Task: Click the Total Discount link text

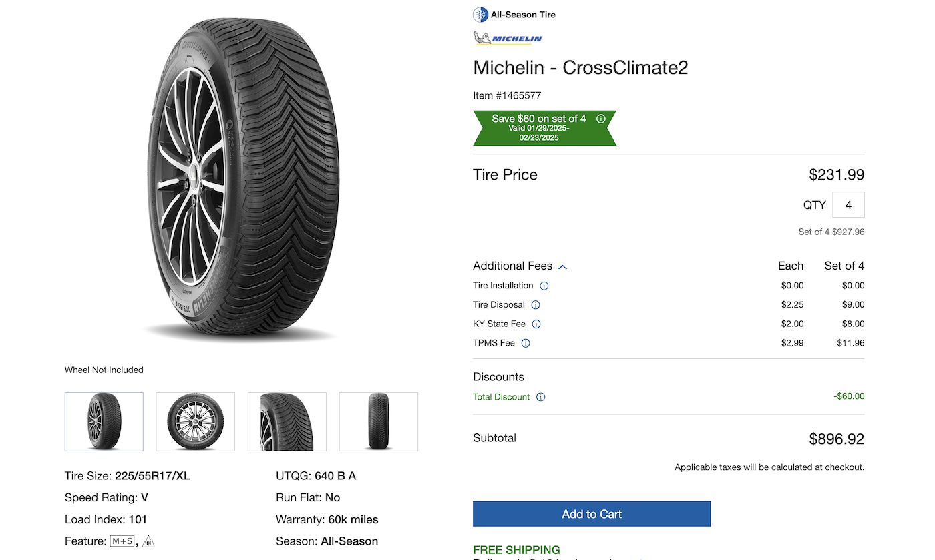Action: 501,397
